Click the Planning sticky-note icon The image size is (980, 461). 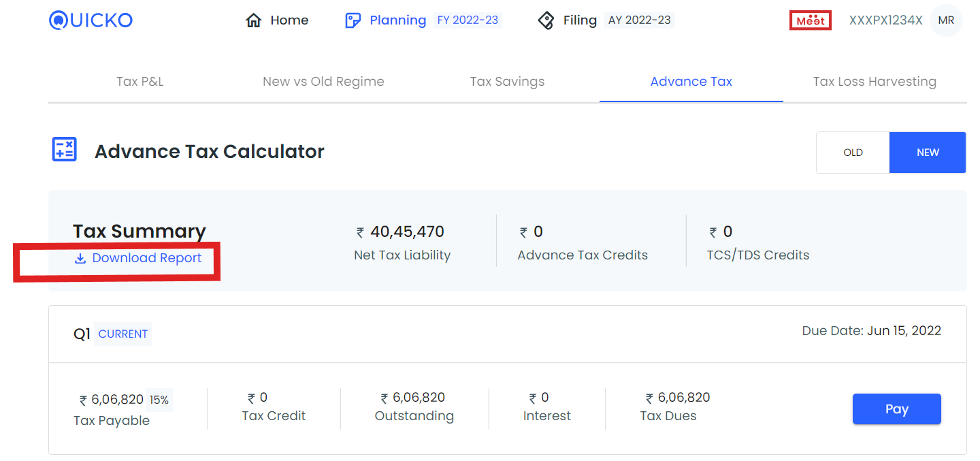click(x=353, y=20)
